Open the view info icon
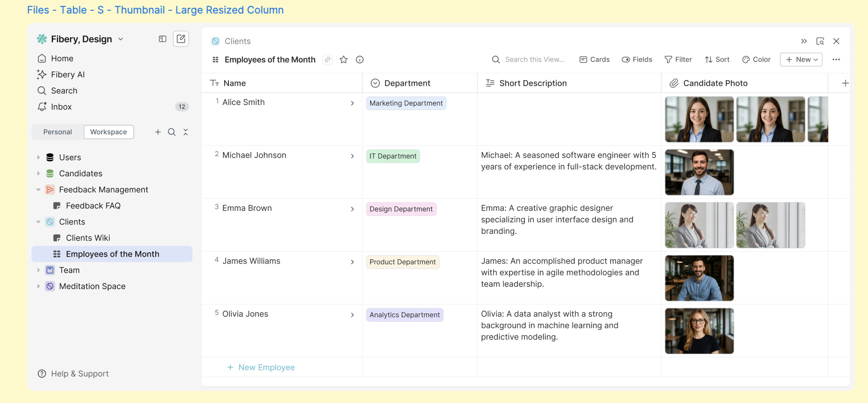This screenshot has width=868, height=403. (359, 60)
